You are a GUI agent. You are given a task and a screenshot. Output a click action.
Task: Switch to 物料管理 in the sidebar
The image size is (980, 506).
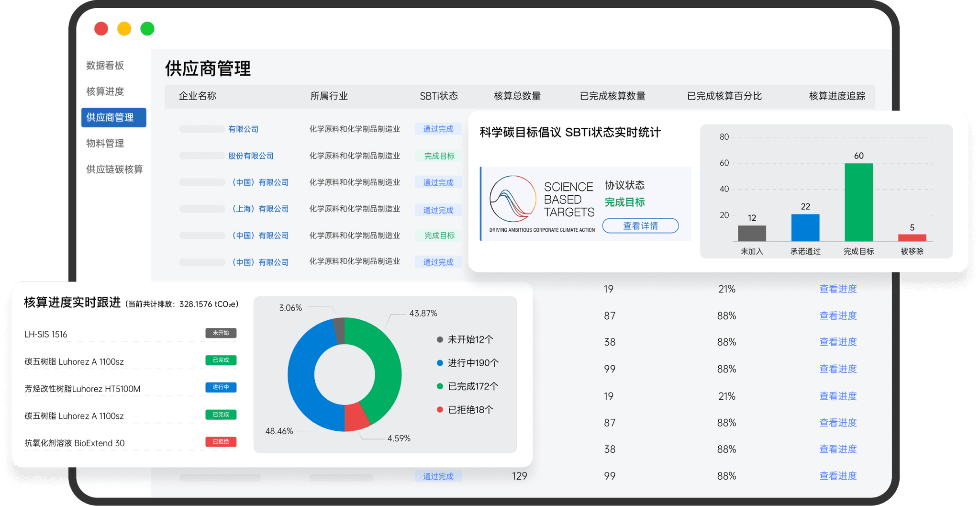(104, 143)
